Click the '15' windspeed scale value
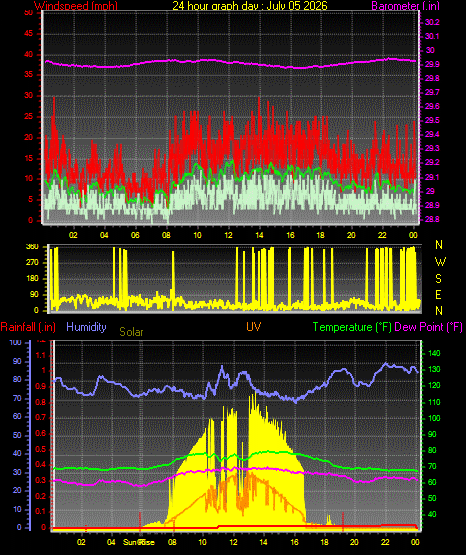466x555 pixels. tap(28, 158)
